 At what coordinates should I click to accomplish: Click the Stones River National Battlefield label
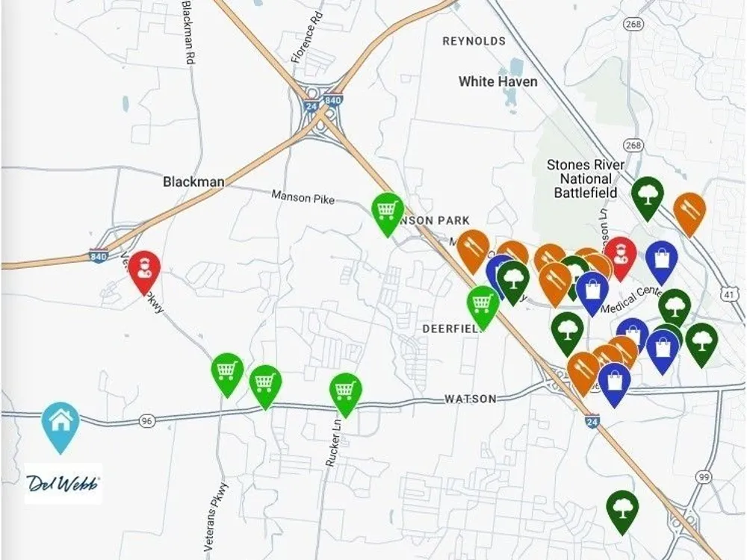(x=585, y=178)
